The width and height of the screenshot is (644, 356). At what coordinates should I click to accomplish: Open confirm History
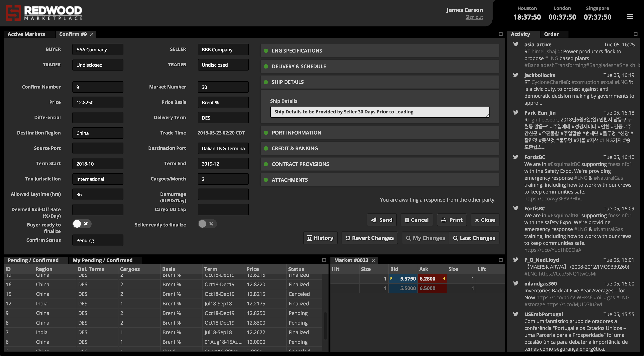(x=320, y=238)
